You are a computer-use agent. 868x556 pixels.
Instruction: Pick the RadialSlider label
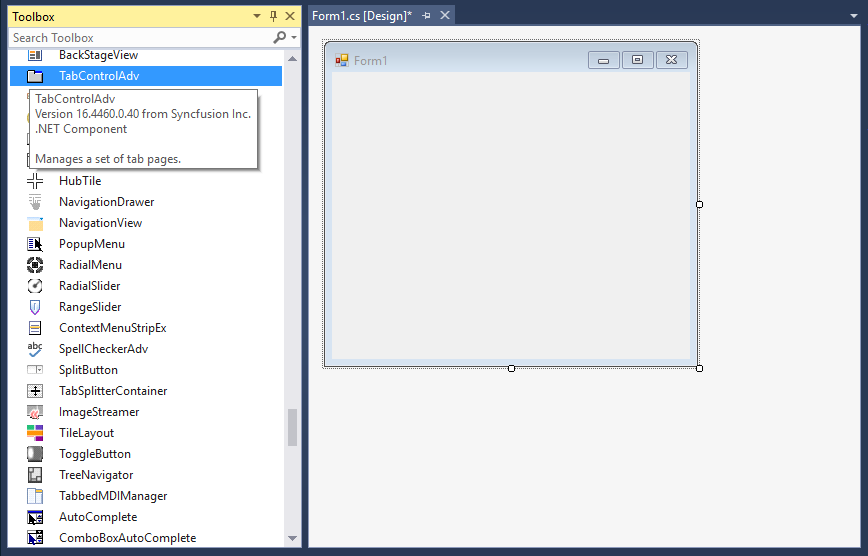(x=90, y=286)
